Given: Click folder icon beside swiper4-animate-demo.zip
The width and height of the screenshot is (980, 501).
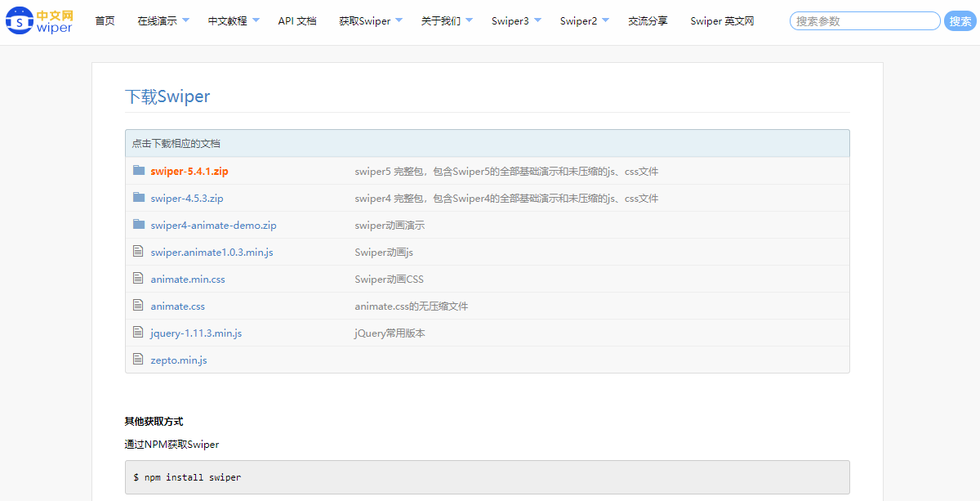Looking at the screenshot, I should click(138, 225).
